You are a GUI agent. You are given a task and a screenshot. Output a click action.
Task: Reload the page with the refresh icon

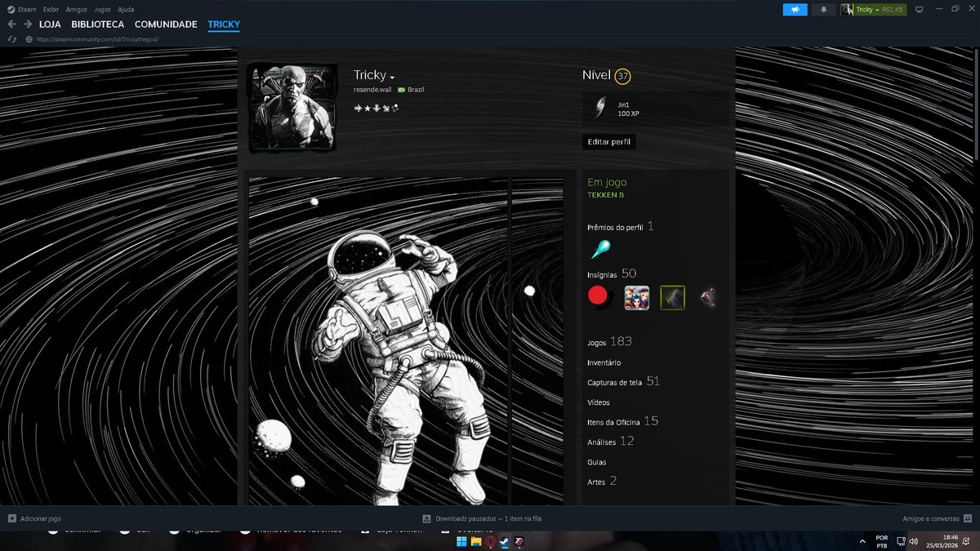pos(11,39)
